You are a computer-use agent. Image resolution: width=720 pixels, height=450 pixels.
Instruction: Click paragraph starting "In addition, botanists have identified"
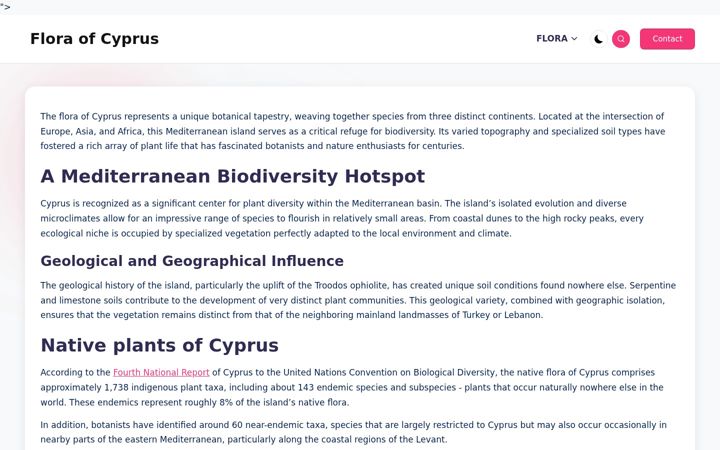pyautogui.click(x=354, y=432)
